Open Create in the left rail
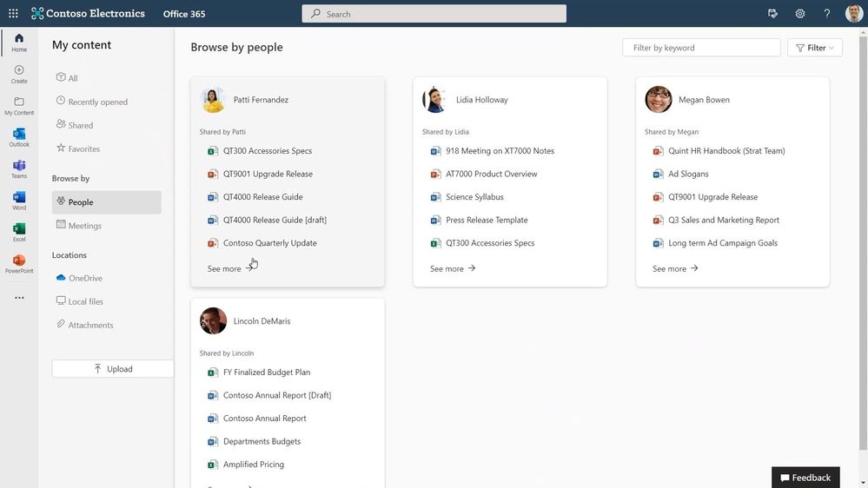This screenshot has width=868, height=488. click(19, 74)
